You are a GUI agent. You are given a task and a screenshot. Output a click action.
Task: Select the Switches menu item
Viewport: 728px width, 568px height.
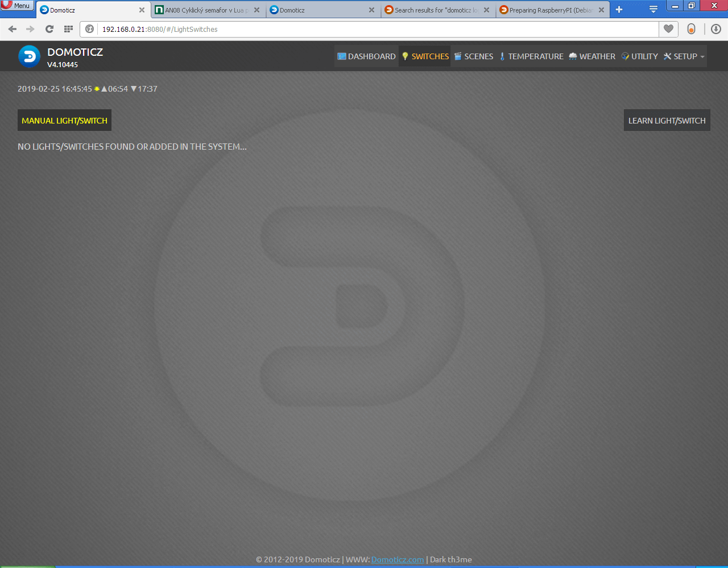[x=425, y=56]
